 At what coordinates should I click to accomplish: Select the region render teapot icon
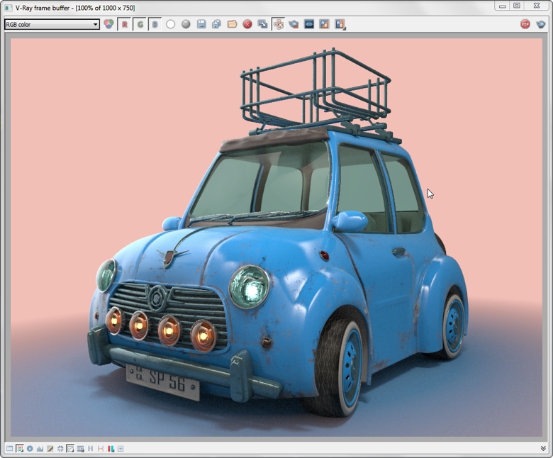(x=293, y=24)
